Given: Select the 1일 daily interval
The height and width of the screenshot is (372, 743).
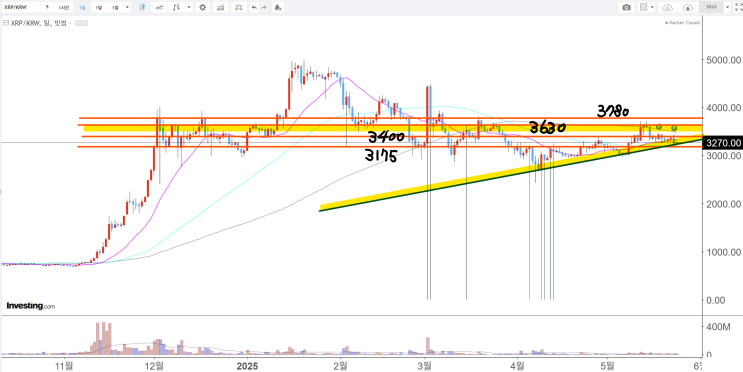Looking at the screenshot, I should coord(82,8).
